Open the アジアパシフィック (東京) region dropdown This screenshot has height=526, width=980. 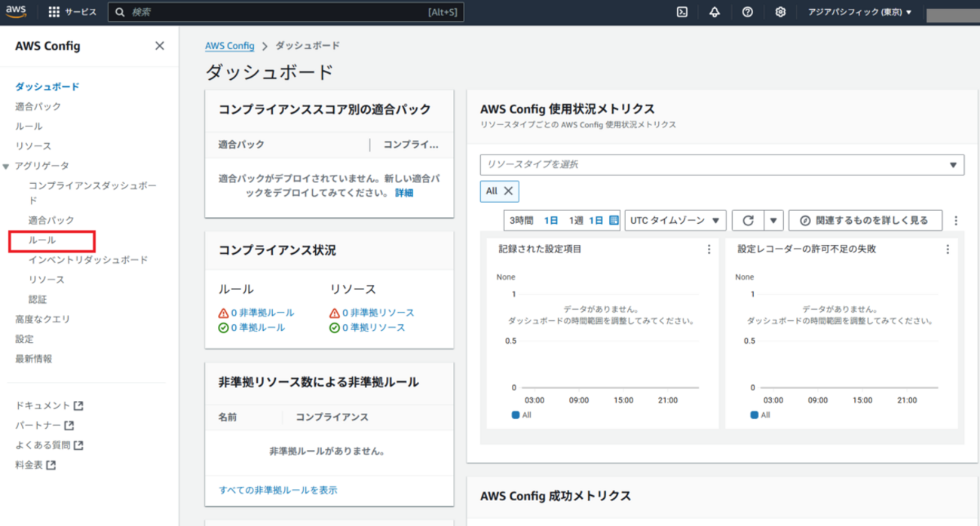click(x=859, y=12)
